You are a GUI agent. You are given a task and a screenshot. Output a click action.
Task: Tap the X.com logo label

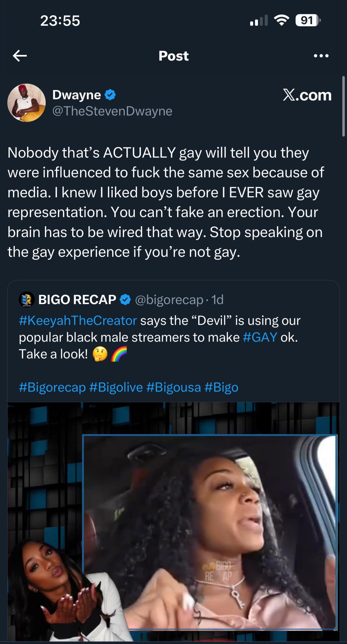[x=307, y=95]
